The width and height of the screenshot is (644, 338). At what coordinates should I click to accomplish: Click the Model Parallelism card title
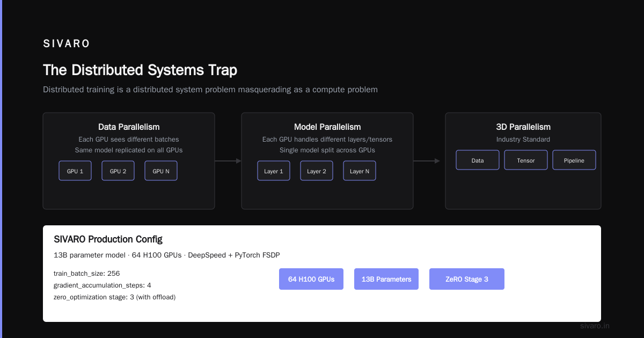pyautogui.click(x=327, y=127)
